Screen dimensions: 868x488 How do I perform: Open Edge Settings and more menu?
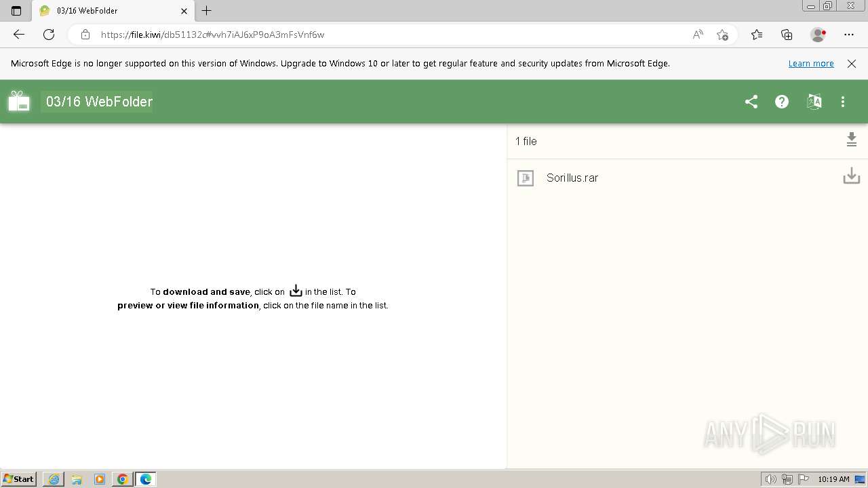point(849,35)
